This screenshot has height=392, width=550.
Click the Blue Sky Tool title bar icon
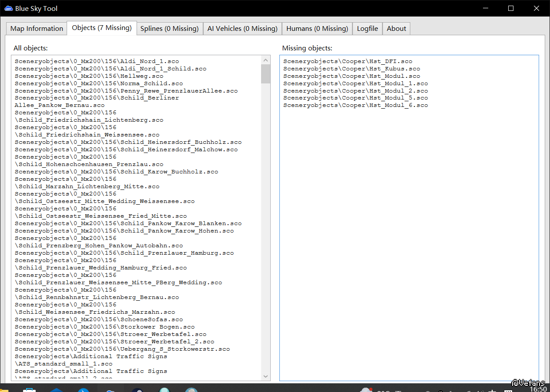tap(9, 8)
